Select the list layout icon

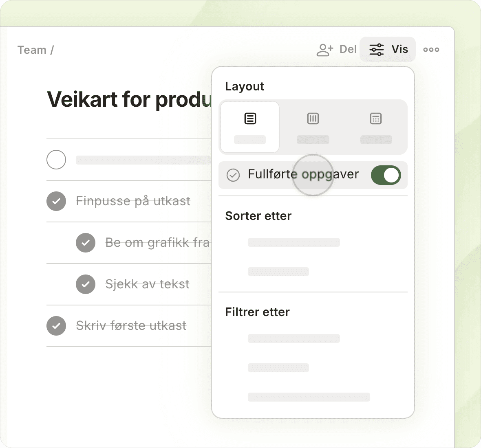pyautogui.click(x=250, y=119)
